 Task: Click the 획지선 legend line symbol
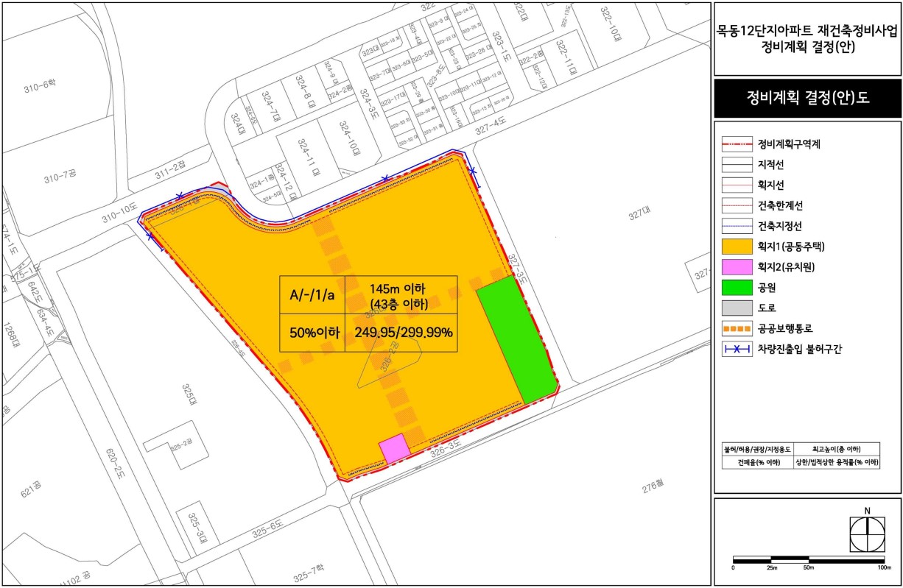[x=737, y=185]
